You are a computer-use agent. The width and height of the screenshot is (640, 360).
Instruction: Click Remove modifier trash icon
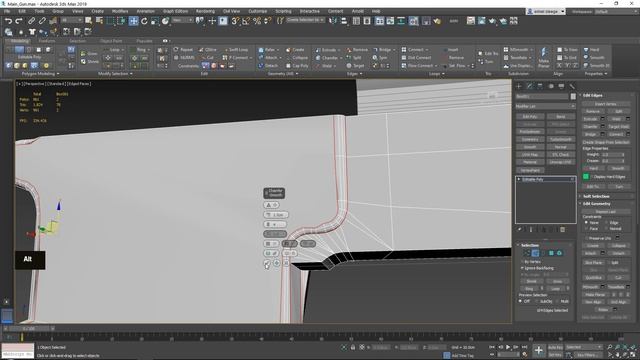562,230
